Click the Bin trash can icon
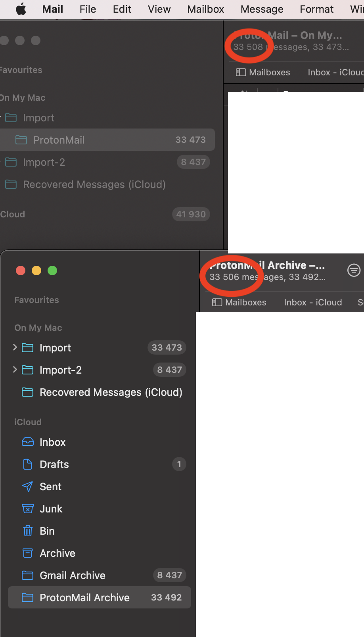 [x=27, y=531]
